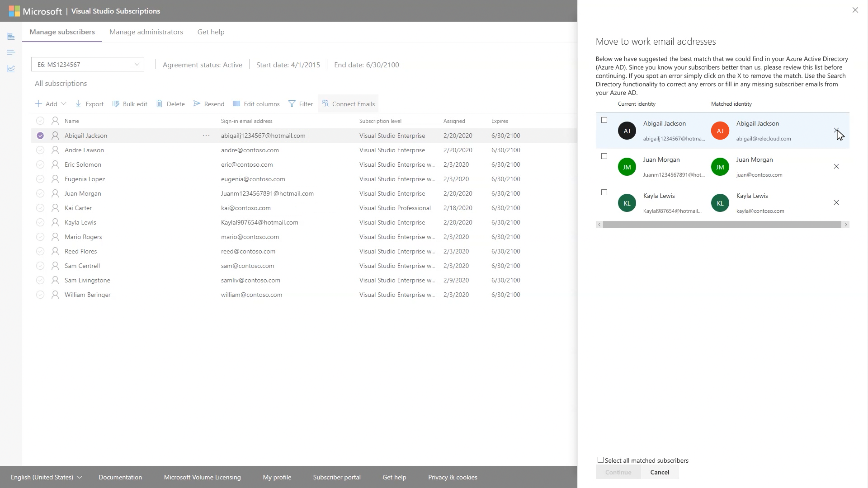Viewport: 868px width, 488px height.
Task: Open Get help footer link
Action: coord(394,477)
